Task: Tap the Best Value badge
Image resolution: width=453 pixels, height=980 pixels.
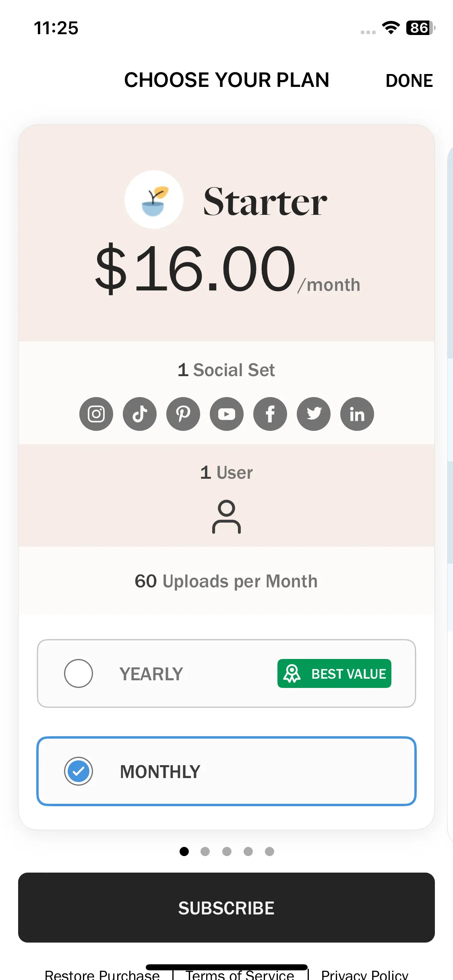Action: 334,673
